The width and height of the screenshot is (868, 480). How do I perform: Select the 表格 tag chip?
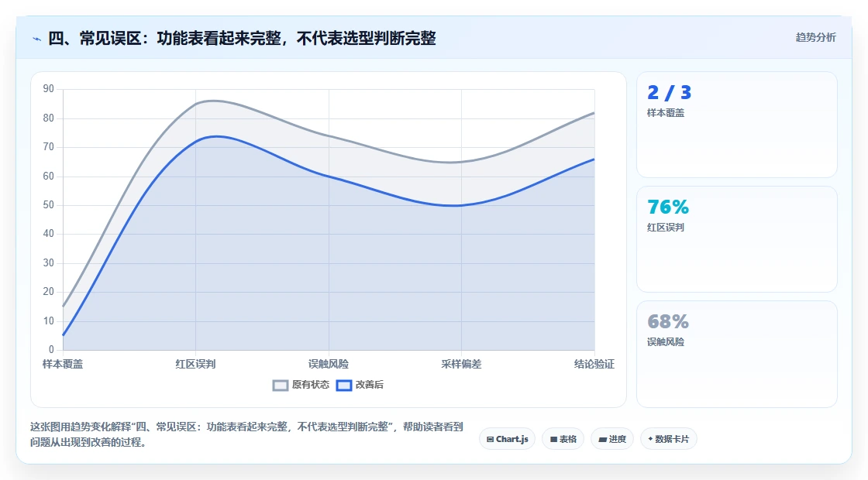[563, 439]
